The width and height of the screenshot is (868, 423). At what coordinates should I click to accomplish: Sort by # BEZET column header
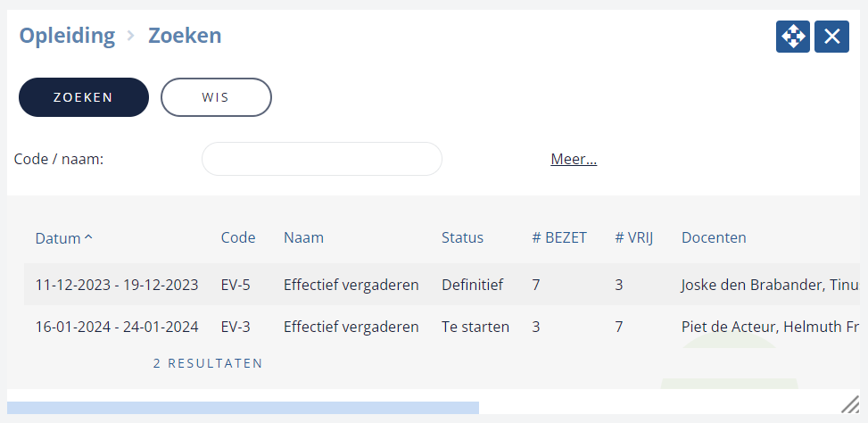(x=559, y=237)
